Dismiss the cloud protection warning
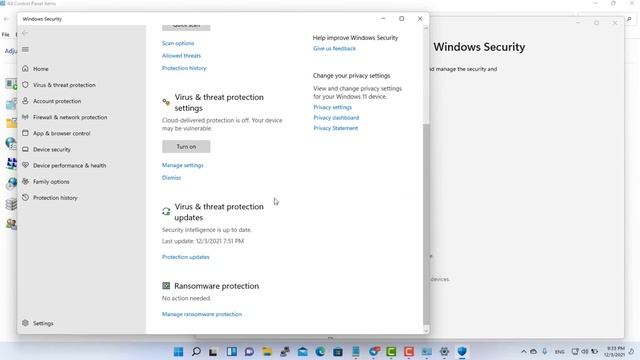Viewport: 640px width, 360px height. click(x=171, y=178)
